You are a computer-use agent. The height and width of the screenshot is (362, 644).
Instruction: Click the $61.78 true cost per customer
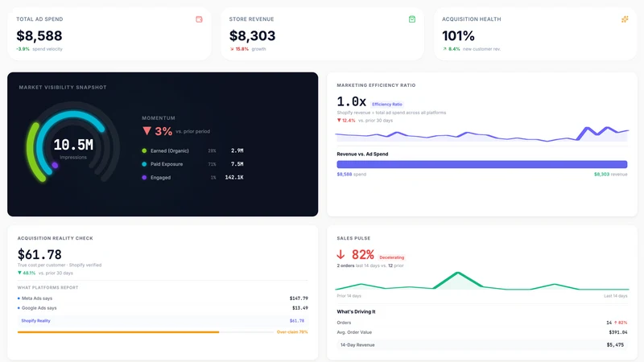[39, 254]
